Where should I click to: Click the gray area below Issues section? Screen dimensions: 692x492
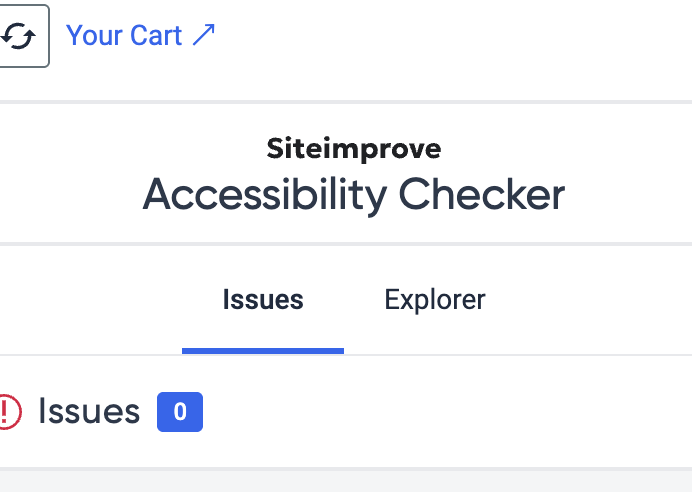point(346,481)
